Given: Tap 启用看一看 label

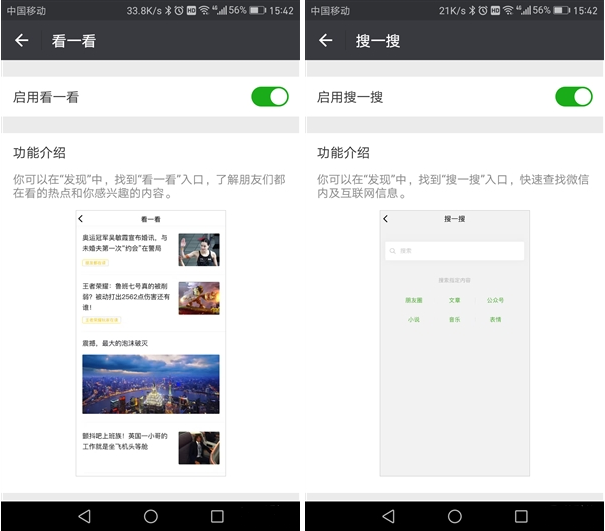Looking at the screenshot, I should tap(46, 97).
